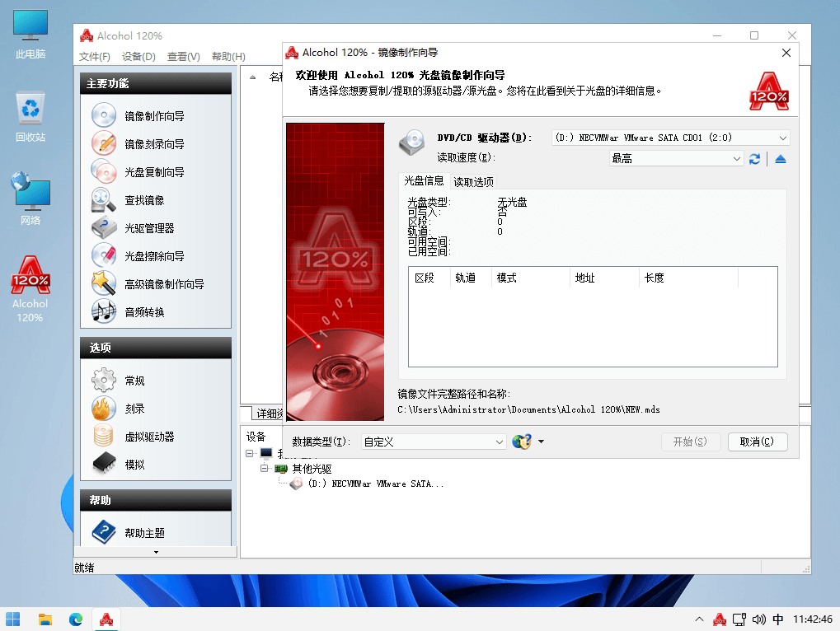Click the 模式 column header
Image resolution: width=840 pixels, height=631 pixels.
[x=530, y=278]
